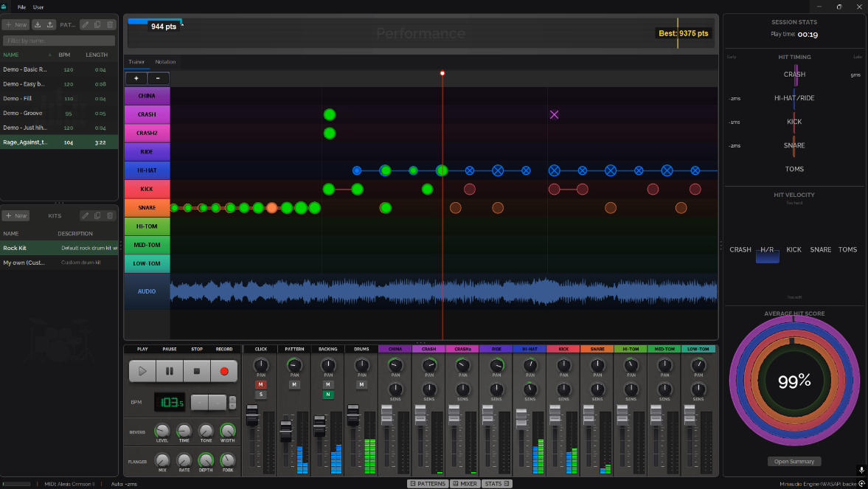
Task: Click the BPM stepper up arrow
Action: pos(233,399)
